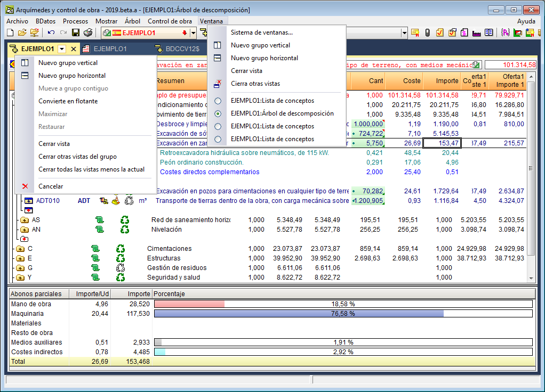Screen dimensions: 545x392
Task: Click the magenta factory toolbar icon
Action: click(x=477, y=33)
